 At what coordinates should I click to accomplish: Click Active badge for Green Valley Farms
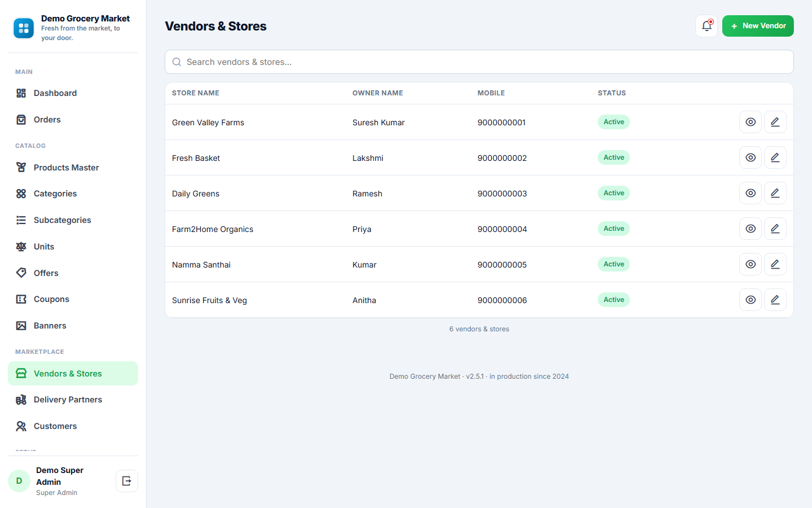pos(614,122)
